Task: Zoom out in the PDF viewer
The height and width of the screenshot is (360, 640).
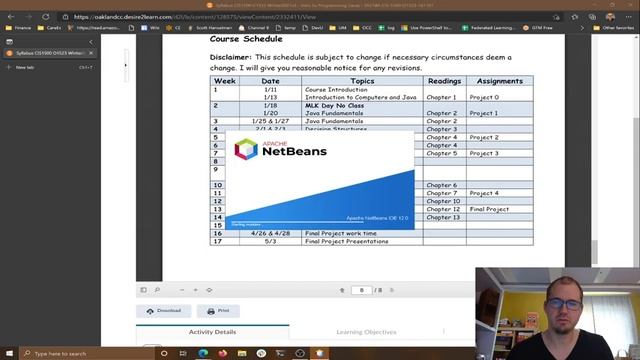Action: pyautogui.click(x=182, y=290)
